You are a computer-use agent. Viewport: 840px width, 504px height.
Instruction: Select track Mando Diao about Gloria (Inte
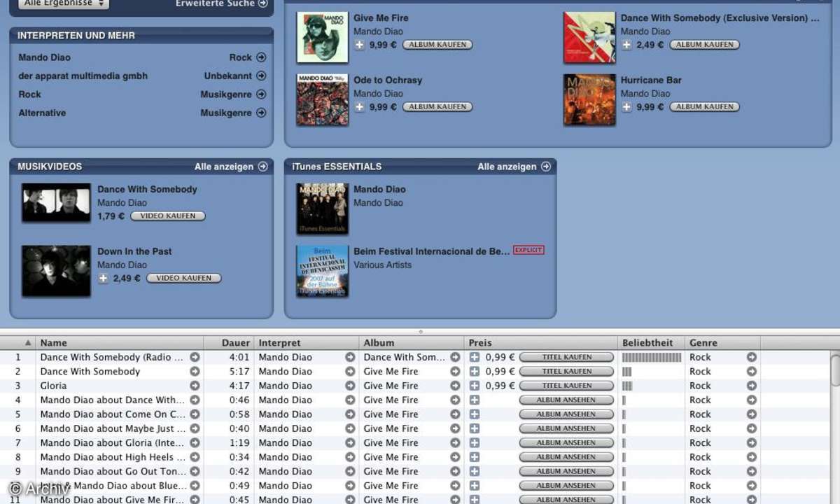click(113, 443)
